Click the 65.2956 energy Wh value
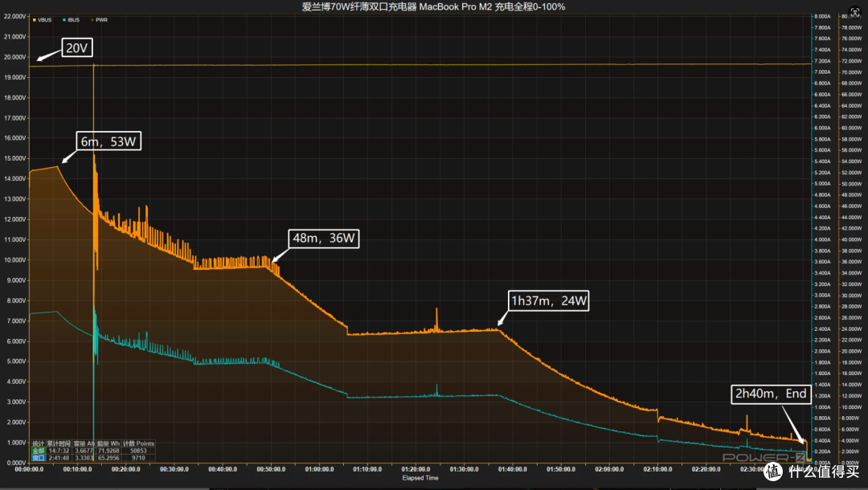 click(108, 458)
